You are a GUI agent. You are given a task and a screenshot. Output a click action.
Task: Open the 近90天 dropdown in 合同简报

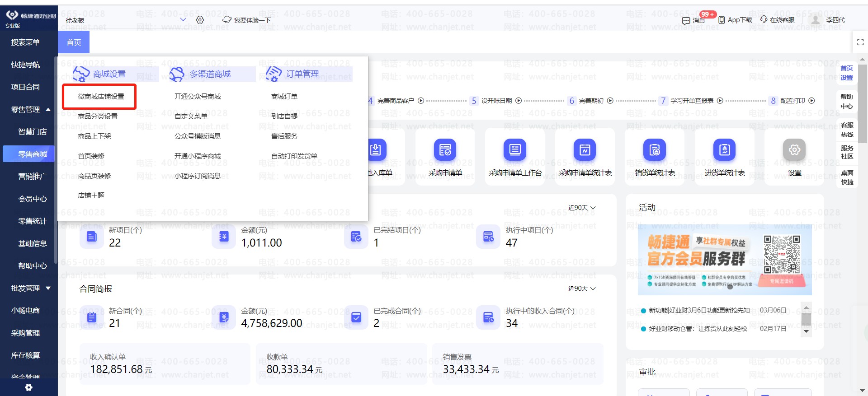point(582,289)
